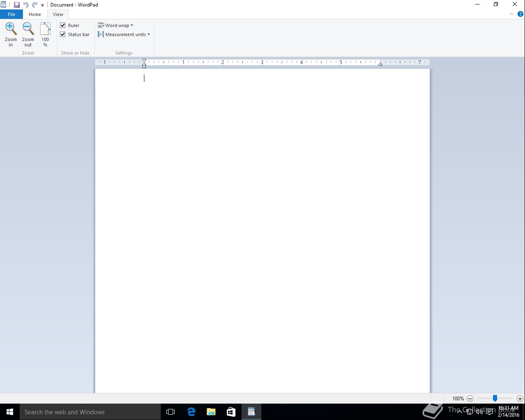The image size is (525, 420).
Task: Click the zoom slider thumb in status bar
Action: (495, 398)
